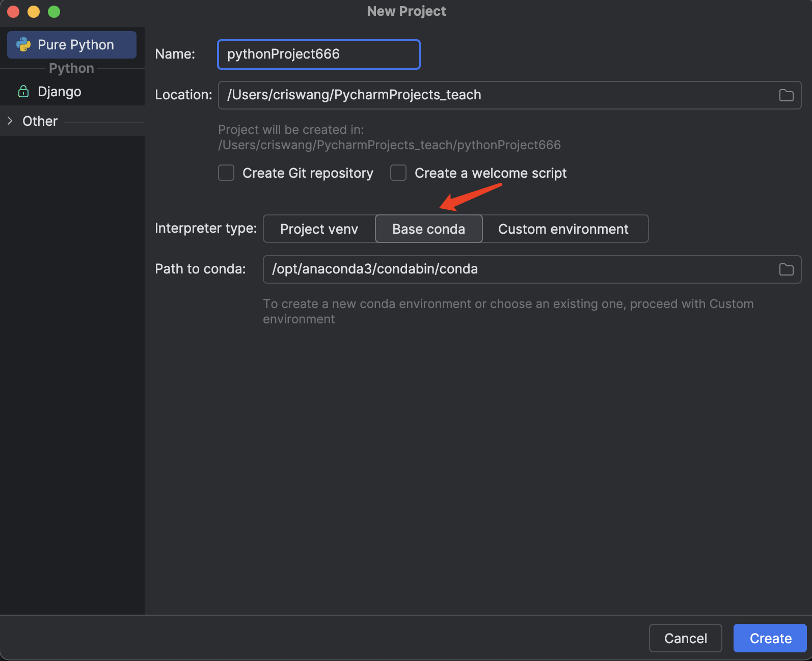This screenshot has height=661, width=812.
Task: Click the Path to conda text field
Action: 532,269
